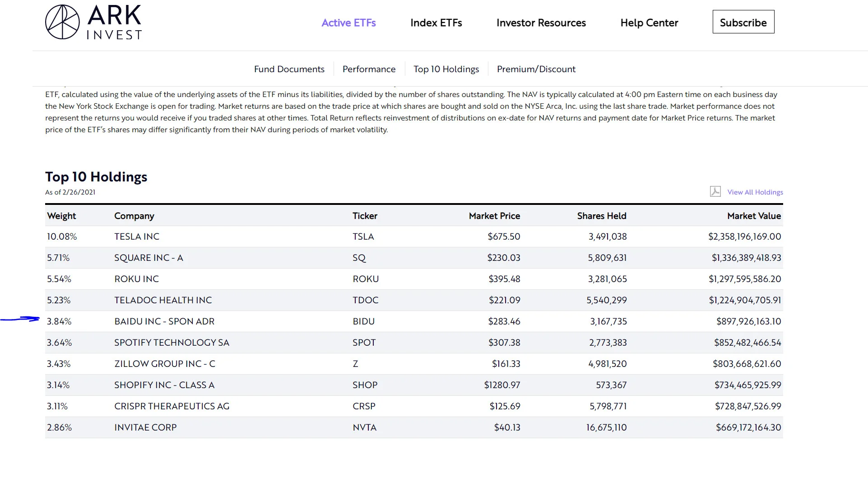Click the Shares Held column header
The image size is (868, 482).
click(602, 216)
